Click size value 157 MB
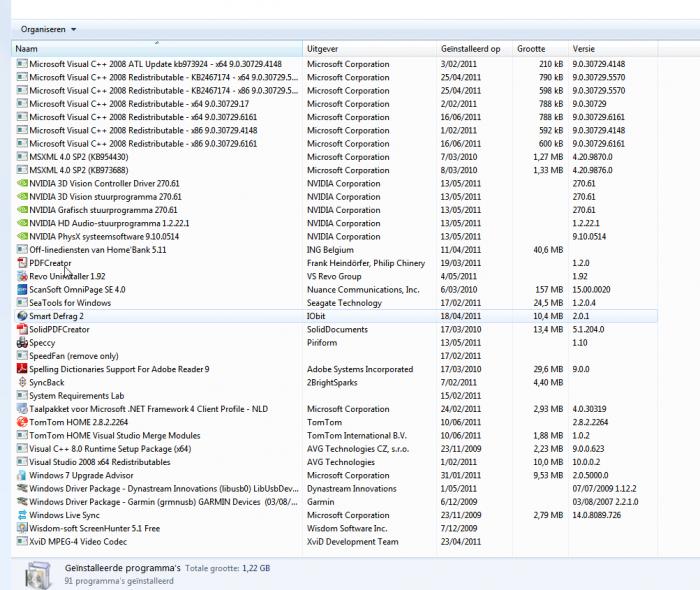The image size is (700, 590). (x=549, y=290)
